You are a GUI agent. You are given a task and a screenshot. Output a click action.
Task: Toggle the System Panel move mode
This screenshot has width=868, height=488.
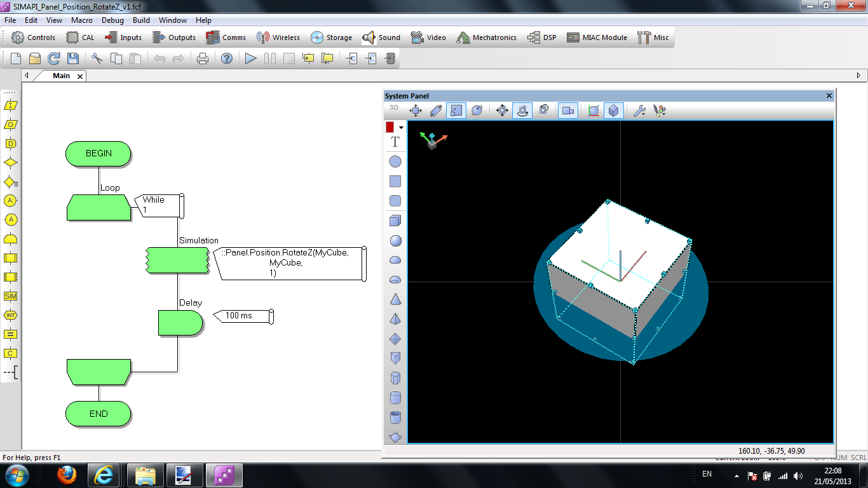tap(416, 111)
